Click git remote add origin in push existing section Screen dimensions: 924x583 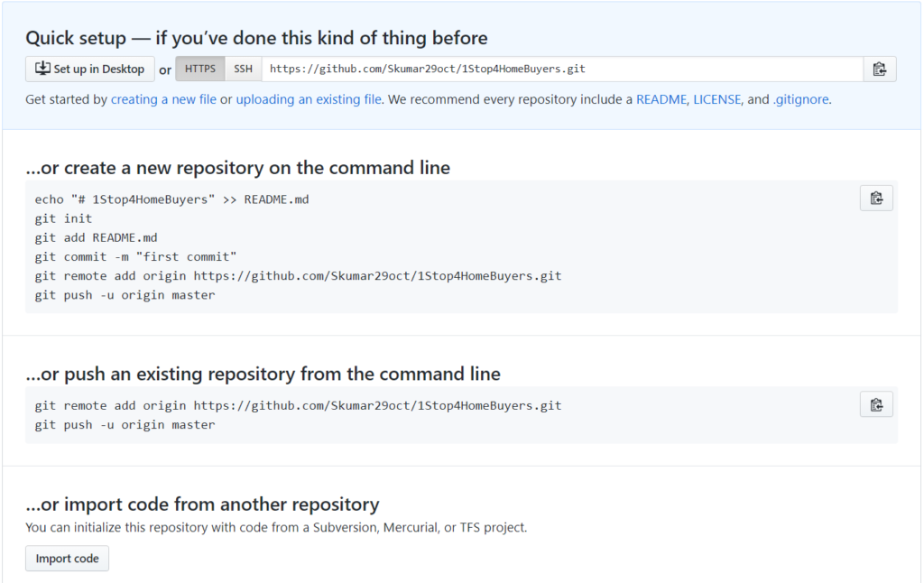tap(298, 405)
